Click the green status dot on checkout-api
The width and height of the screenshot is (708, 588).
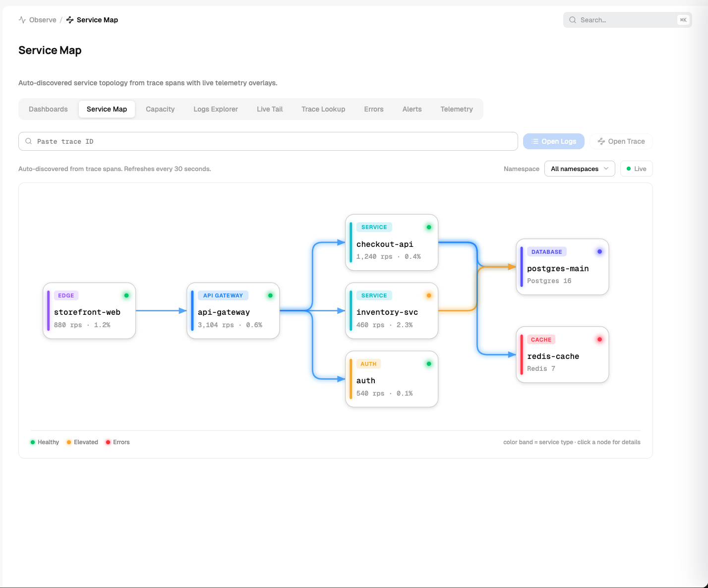click(x=429, y=227)
